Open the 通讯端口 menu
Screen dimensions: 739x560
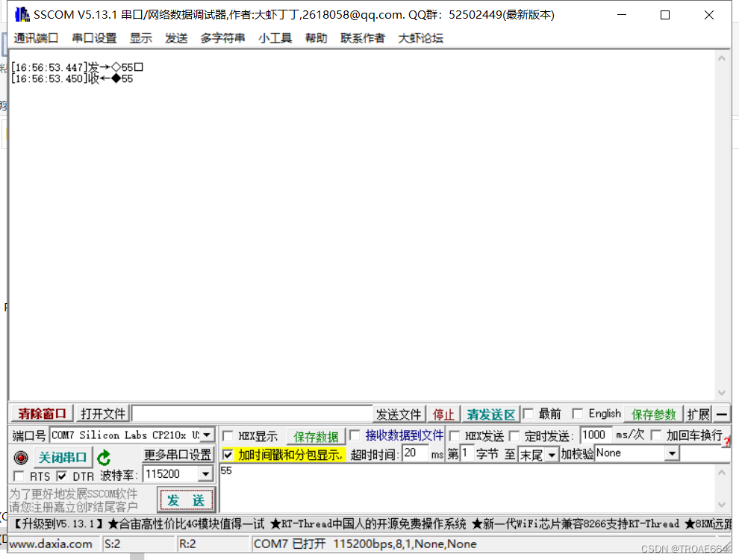tap(36, 38)
